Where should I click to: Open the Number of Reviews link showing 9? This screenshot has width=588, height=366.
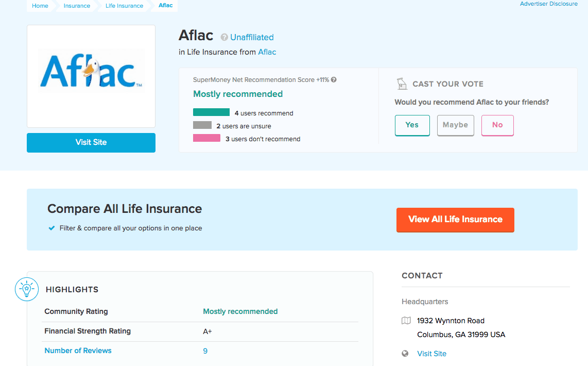pyautogui.click(x=78, y=351)
